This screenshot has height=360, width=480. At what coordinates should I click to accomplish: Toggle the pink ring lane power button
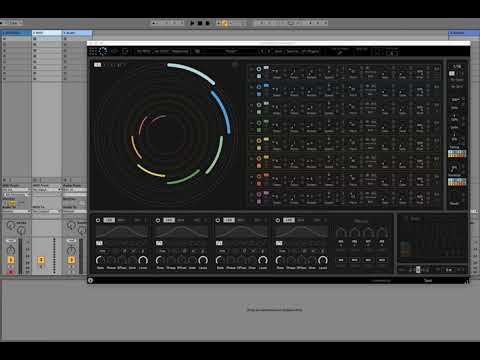pyautogui.click(x=259, y=194)
